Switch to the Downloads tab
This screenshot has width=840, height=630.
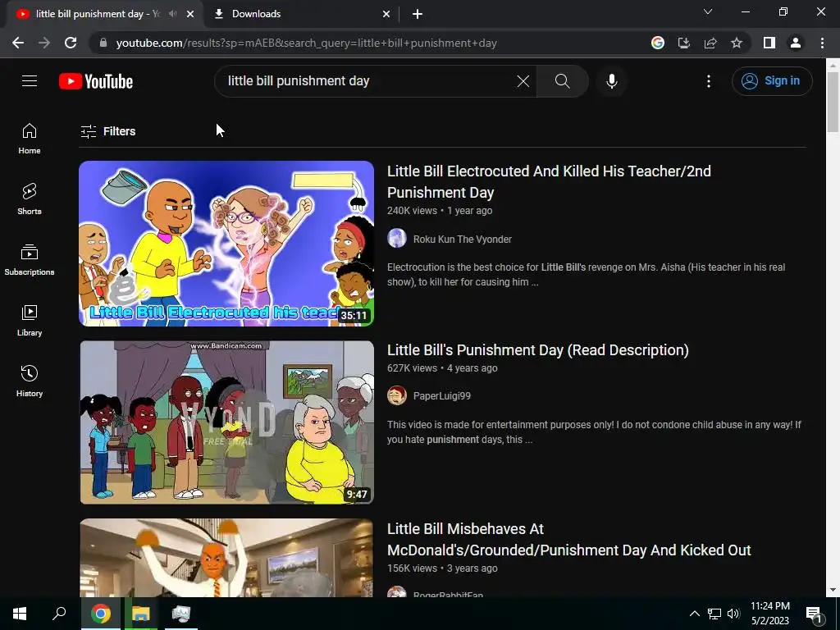[303, 14]
